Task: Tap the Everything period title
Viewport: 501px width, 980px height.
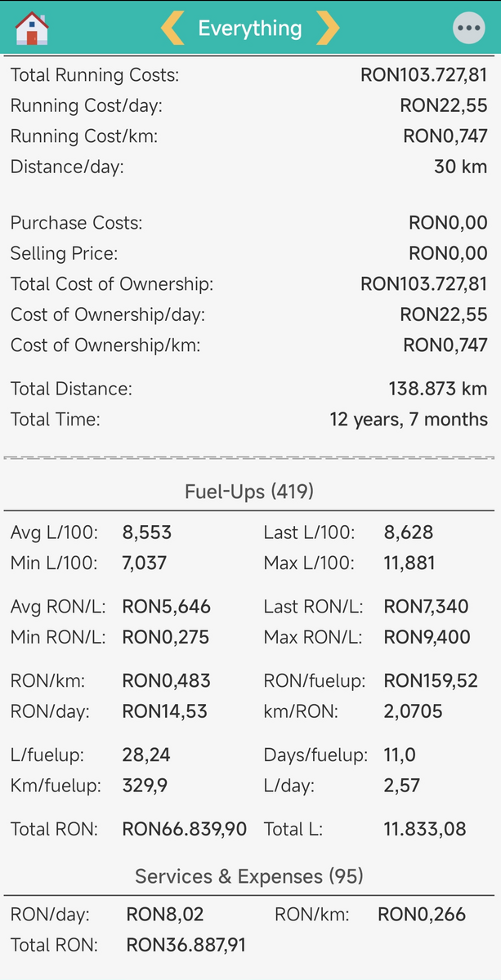Action: tap(249, 29)
